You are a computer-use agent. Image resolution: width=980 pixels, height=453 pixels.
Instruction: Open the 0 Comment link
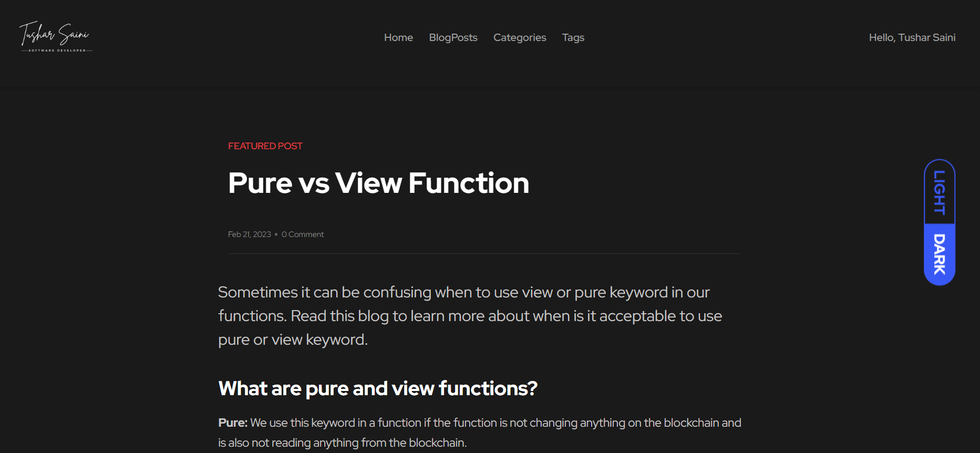303,234
